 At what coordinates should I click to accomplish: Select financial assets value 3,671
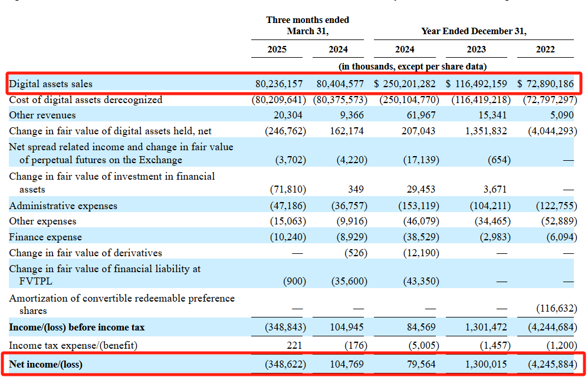coord(495,190)
